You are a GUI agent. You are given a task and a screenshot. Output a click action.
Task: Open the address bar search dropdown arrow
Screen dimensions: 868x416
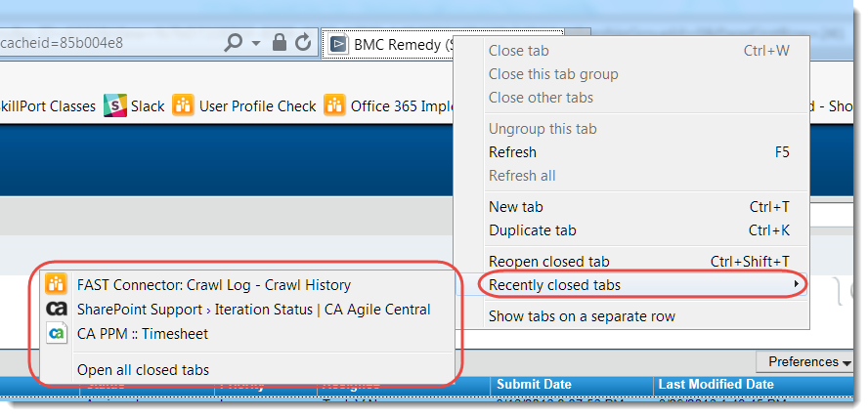pos(256,44)
